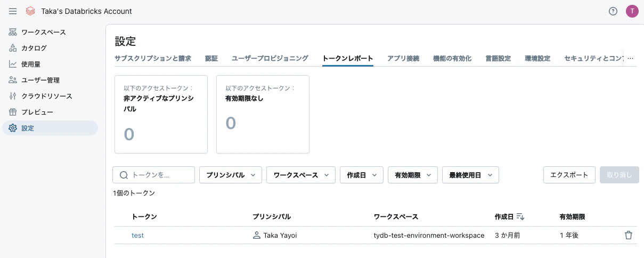Click the 1 年後 expiry cell
Screen dimensions: 644x258
(569, 235)
